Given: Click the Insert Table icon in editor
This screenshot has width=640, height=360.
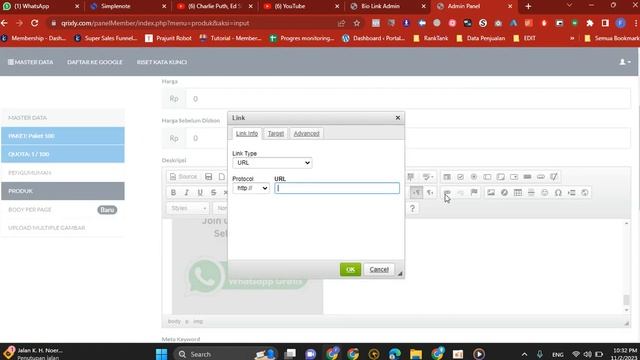Looking at the screenshot, I should click(x=518, y=193).
